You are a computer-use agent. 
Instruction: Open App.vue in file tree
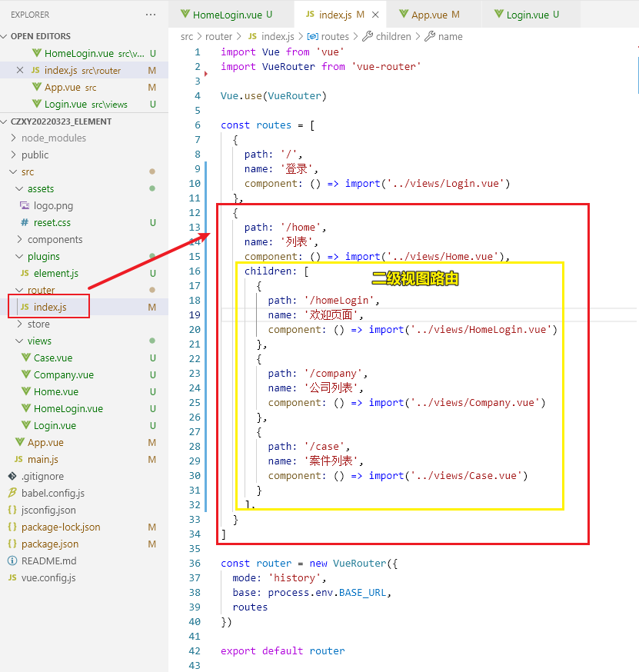click(45, 442)
